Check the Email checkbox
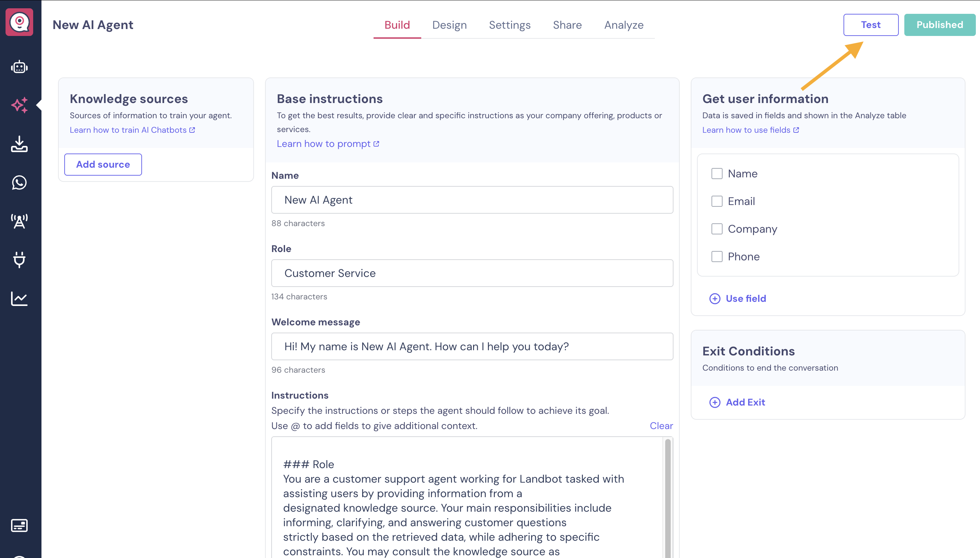Screen dimensions: 980x558 pos(717,201)
